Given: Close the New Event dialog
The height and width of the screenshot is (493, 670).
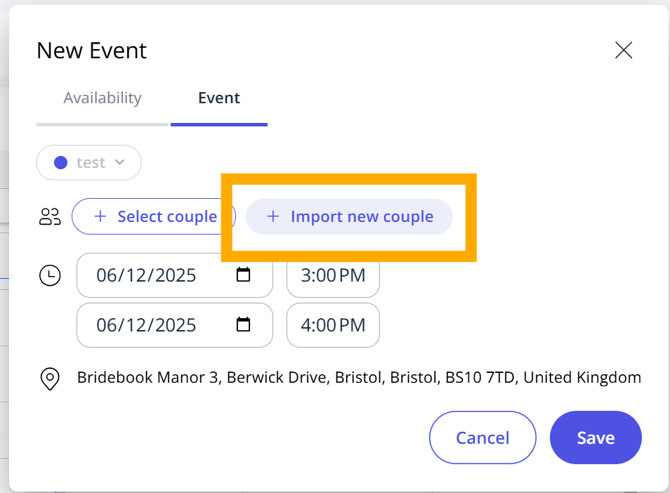Looking at the screenshot, I should (x=624, y=50).
